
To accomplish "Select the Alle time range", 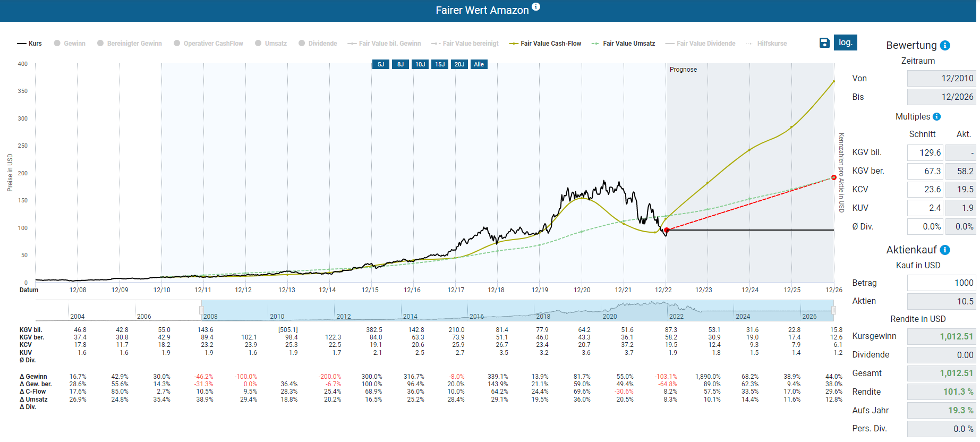I will point(479,64).
